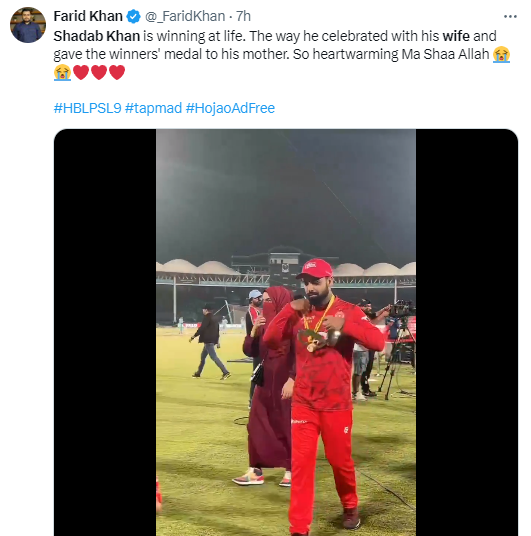
Task: Click the 7h tweet timestamp
Action: [243, 16]
